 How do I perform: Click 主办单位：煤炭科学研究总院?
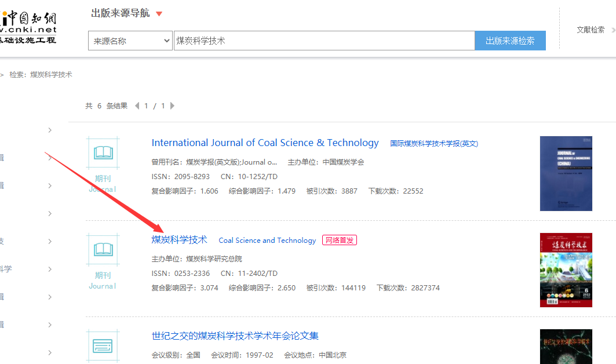click(197, 259)
